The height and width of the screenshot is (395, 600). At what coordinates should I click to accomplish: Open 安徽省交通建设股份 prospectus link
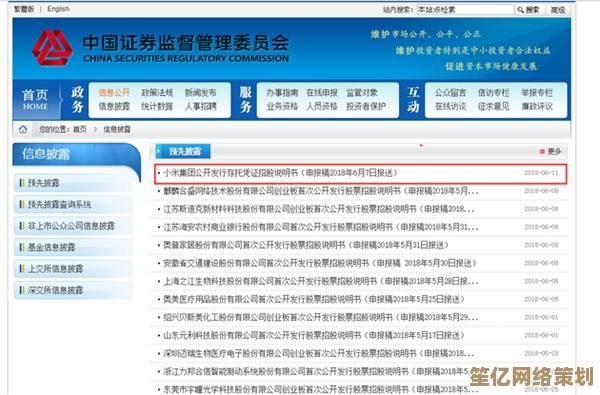tap(320, 263)
